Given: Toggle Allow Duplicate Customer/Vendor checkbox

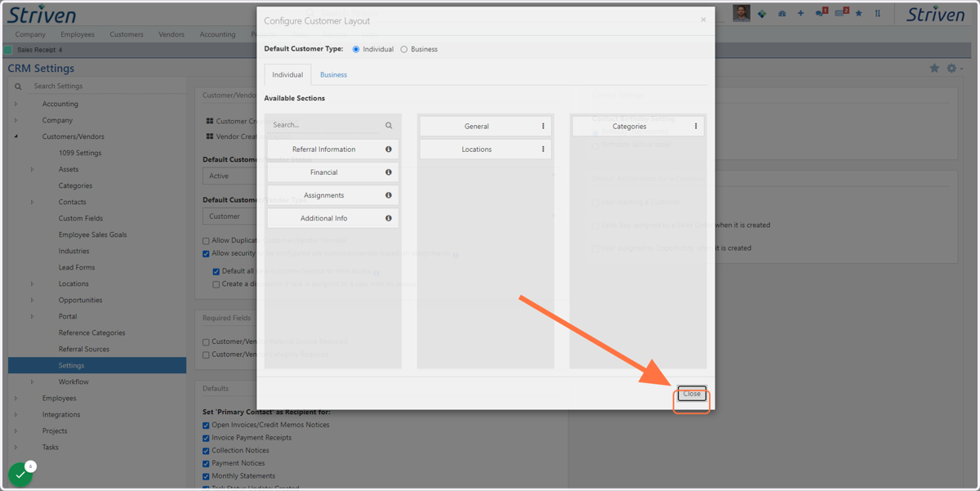Looking at the screenshot, I should coord(206,241).
